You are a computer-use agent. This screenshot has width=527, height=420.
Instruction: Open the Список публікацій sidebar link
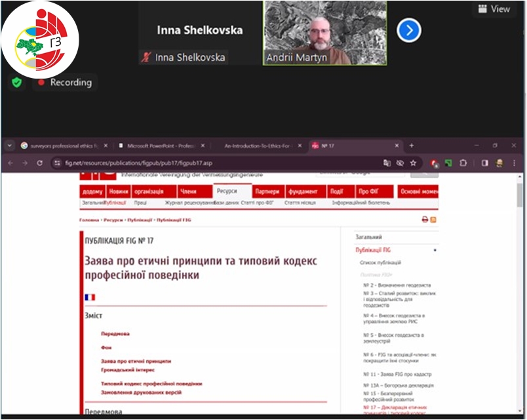click(380, 263)
